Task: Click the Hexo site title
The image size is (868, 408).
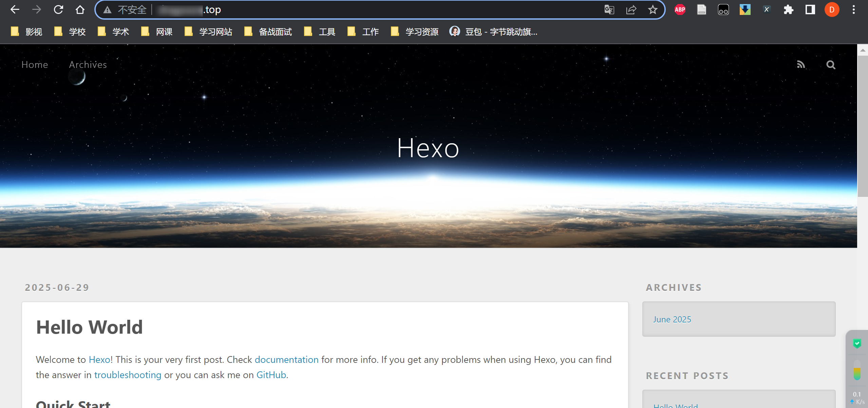Action: (x=428, y=148)
